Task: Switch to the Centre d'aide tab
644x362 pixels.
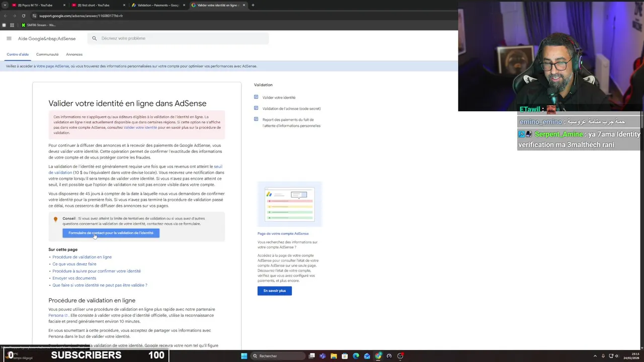Action: (18, 54)
